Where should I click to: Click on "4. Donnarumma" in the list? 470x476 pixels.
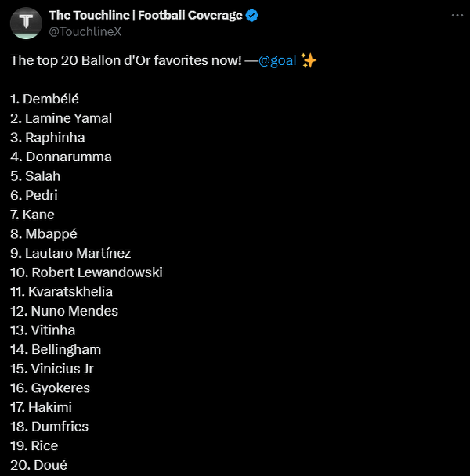(61, 157)
